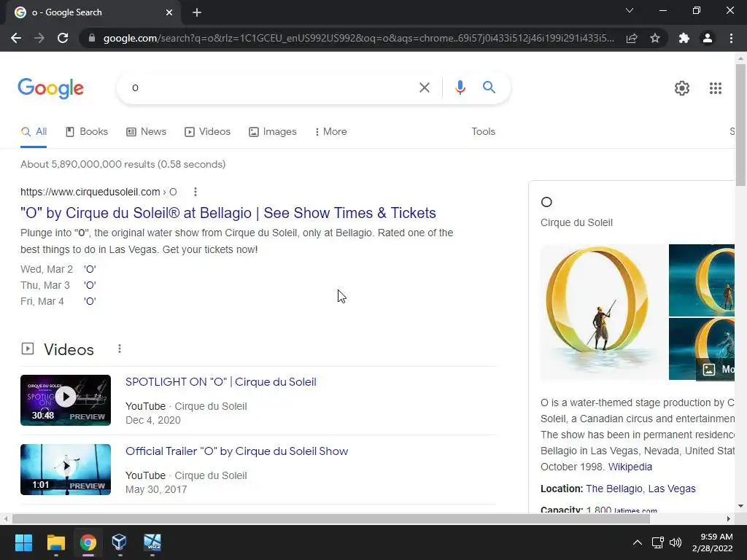Screen dimensions: 747x560
Task: Switch to the Videos tab
Action: coord(207,132)
